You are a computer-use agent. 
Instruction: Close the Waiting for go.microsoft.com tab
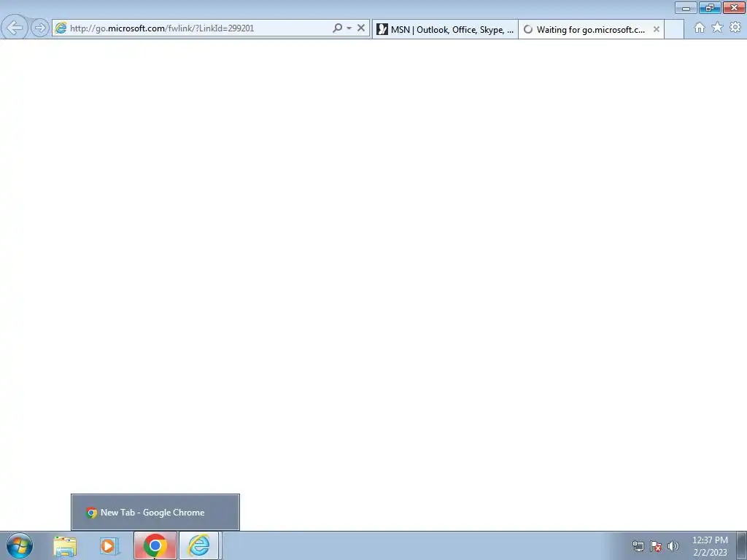click(657, 29)
